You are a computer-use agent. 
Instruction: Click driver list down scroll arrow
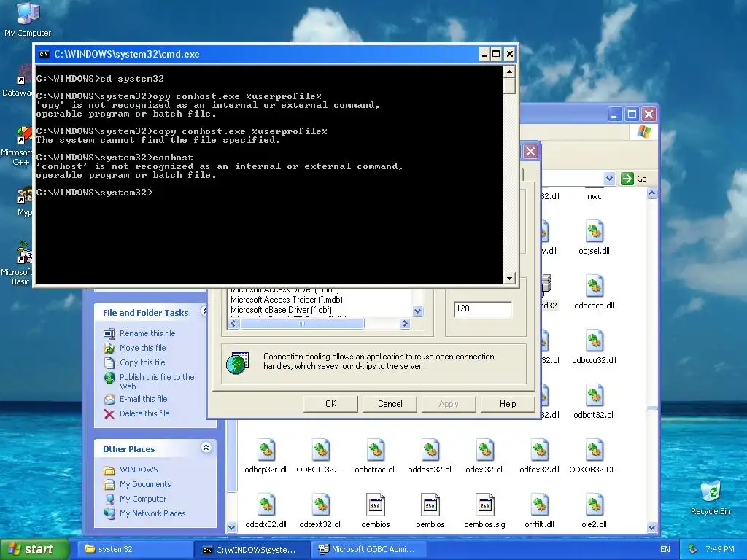coord(418,311)
